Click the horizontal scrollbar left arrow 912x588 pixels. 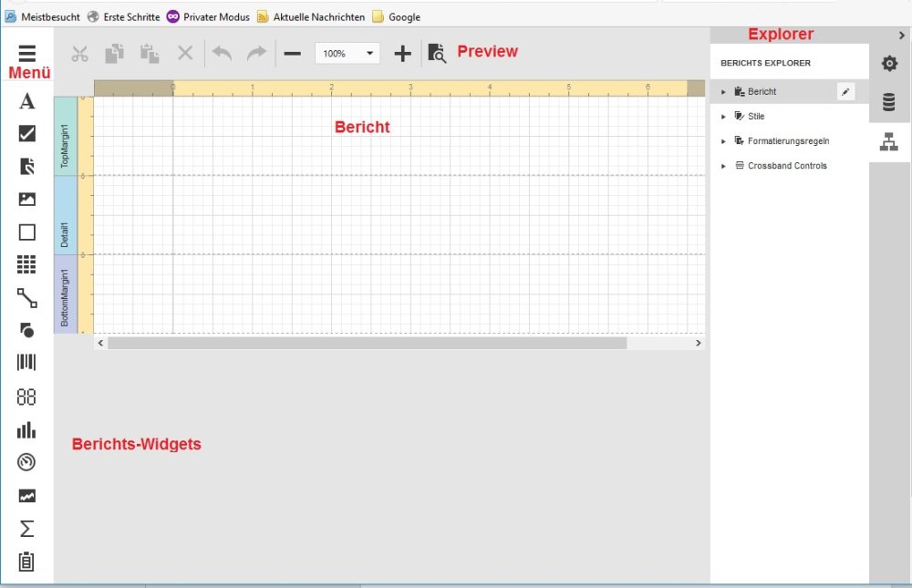[100, 343]
